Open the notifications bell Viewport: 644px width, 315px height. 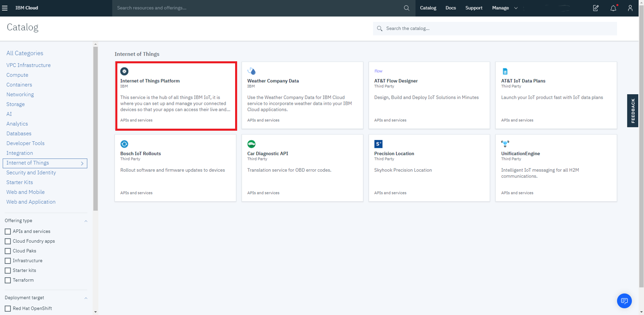tap(613, 8)
